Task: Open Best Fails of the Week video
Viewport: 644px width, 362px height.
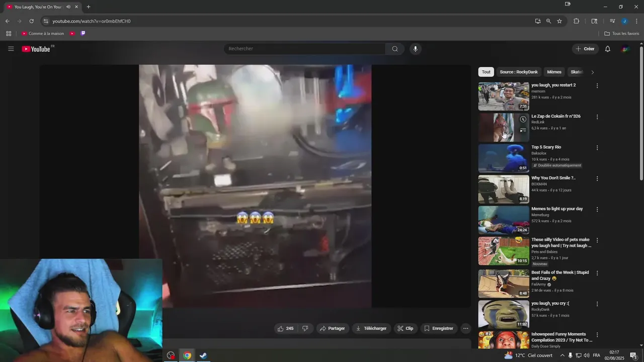Action: point(560,275)
